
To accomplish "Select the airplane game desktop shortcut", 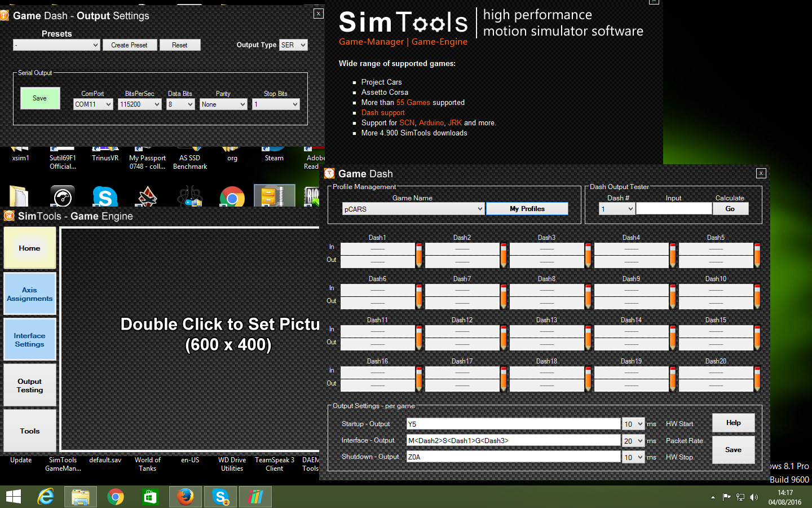I will point(148,196).
